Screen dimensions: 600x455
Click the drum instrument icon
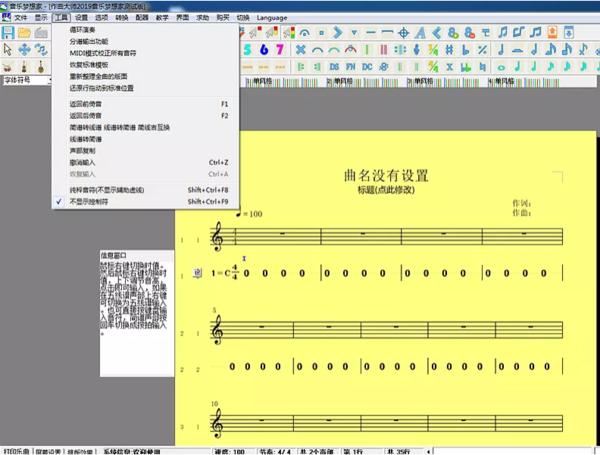click(x=9, y=65)
